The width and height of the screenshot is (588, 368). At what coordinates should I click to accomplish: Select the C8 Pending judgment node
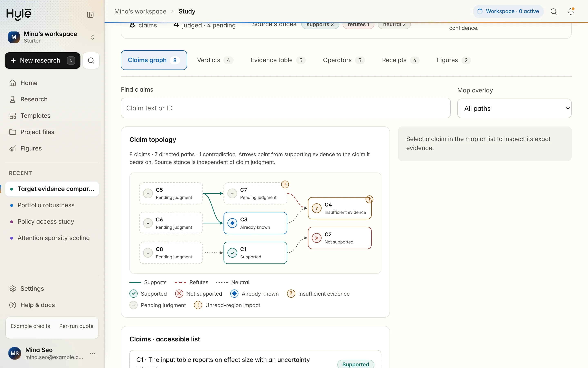(x=171, y=253)
